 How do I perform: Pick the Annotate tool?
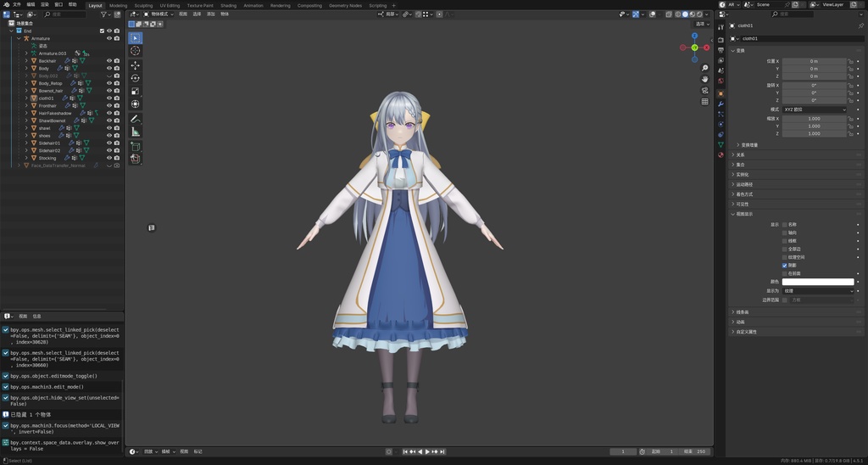136,119
